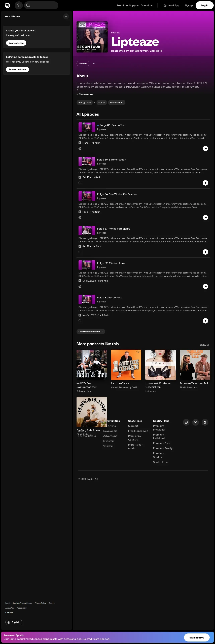Click the Twitter icon
Viewport: 215px width, 644px height.
(x=195, y=422)
